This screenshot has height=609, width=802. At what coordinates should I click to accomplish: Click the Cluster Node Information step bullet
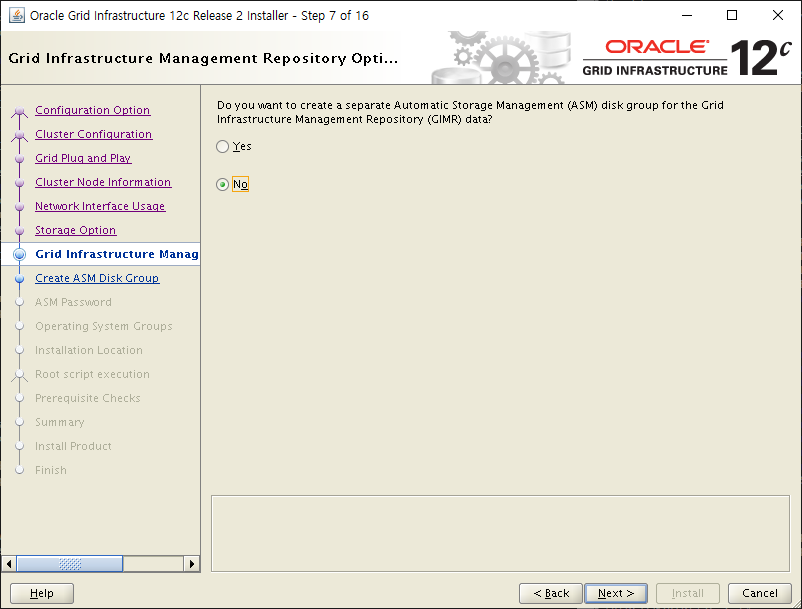coord(19,183)
